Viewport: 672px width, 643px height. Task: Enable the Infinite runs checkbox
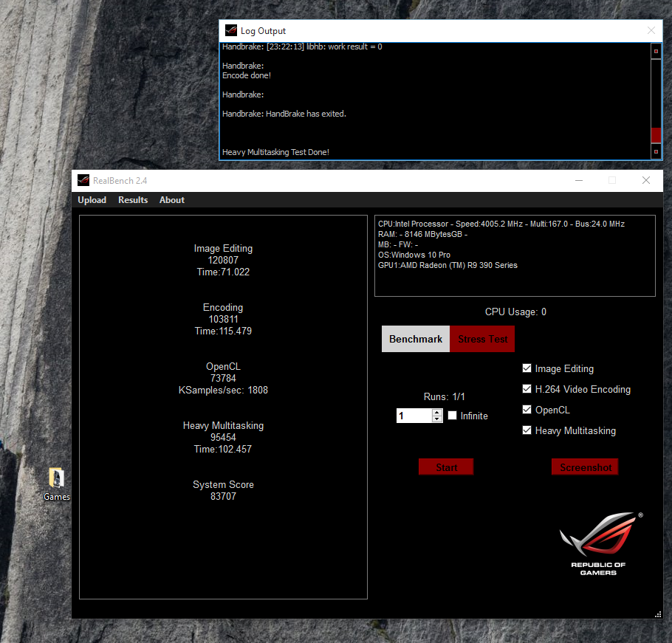click(x=452, y=415)
